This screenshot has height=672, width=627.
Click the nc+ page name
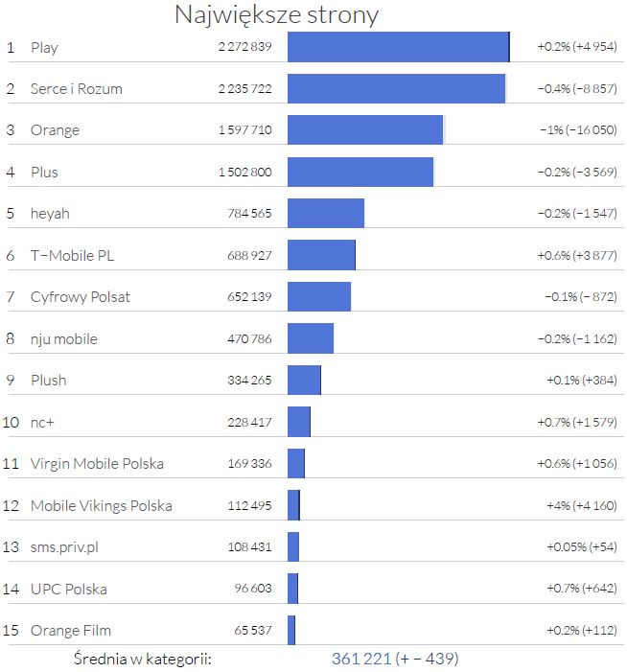(42, 422)
